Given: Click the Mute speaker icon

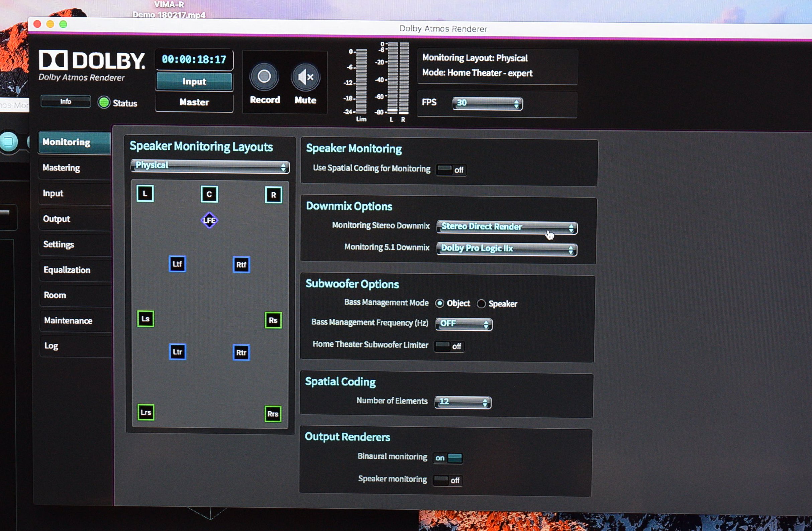Looking at the screenshot, I should (305, 77).
